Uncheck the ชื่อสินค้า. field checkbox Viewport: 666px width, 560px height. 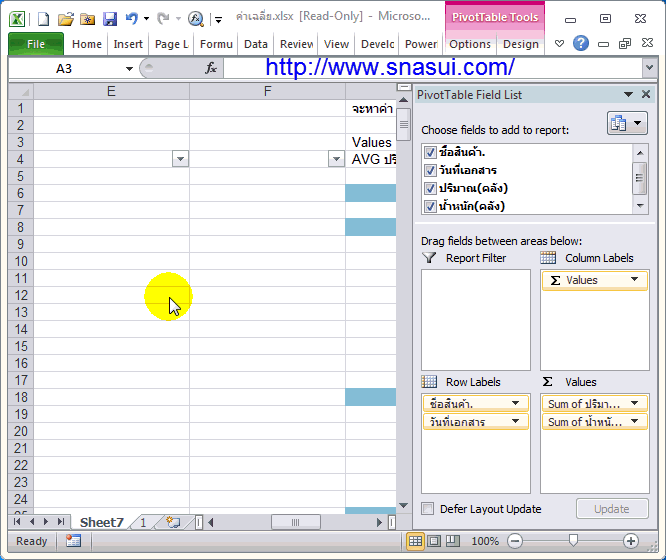coord(430,153)
